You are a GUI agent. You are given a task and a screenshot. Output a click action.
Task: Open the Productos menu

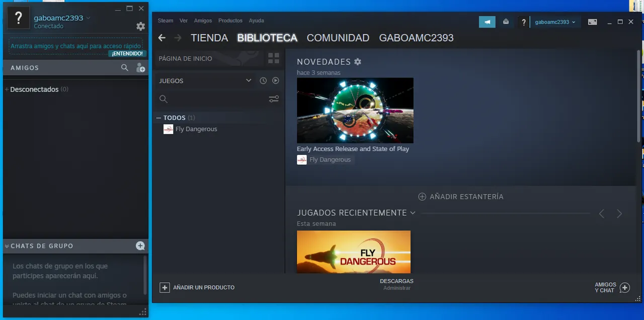pyautogui.click(x=230, y=21)
